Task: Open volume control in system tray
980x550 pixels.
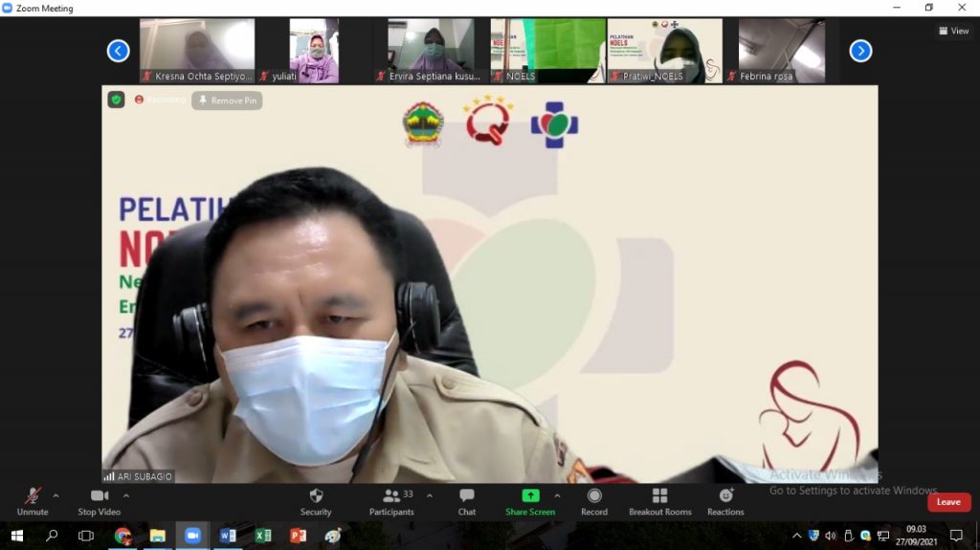Action: 831,536
